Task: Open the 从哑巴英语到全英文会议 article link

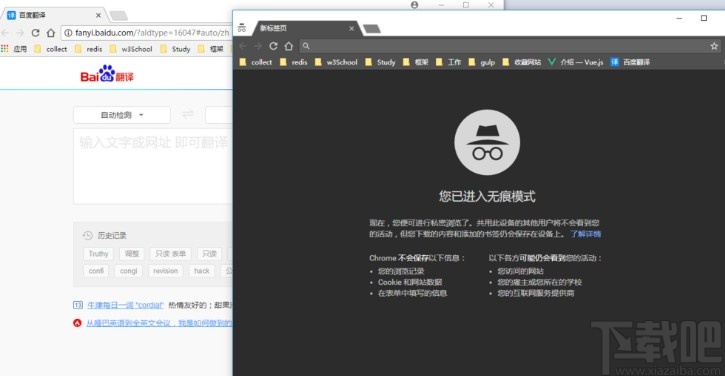Action: pyautogui.click(x=160, y=323)
